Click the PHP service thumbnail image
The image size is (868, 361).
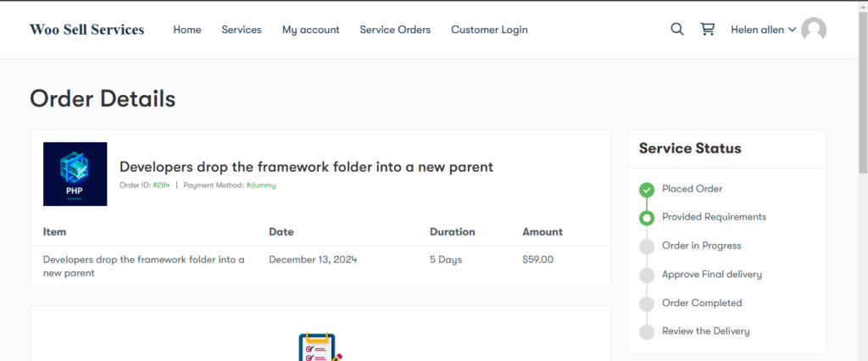(x=75, y=174)
